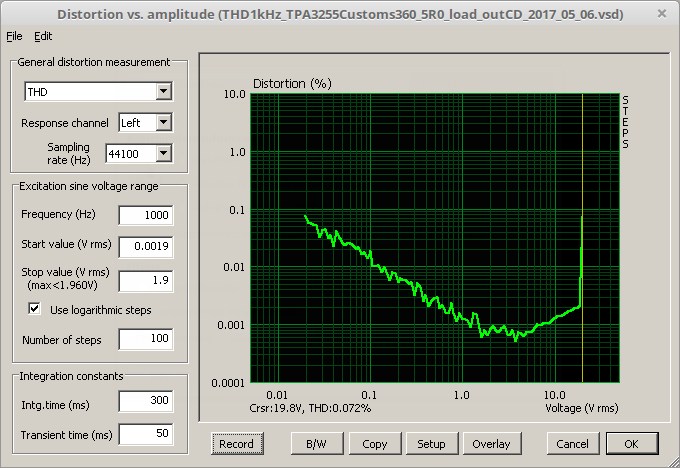Expand the Response channel dropdown
680x468 pixels.
pos(163,123)
